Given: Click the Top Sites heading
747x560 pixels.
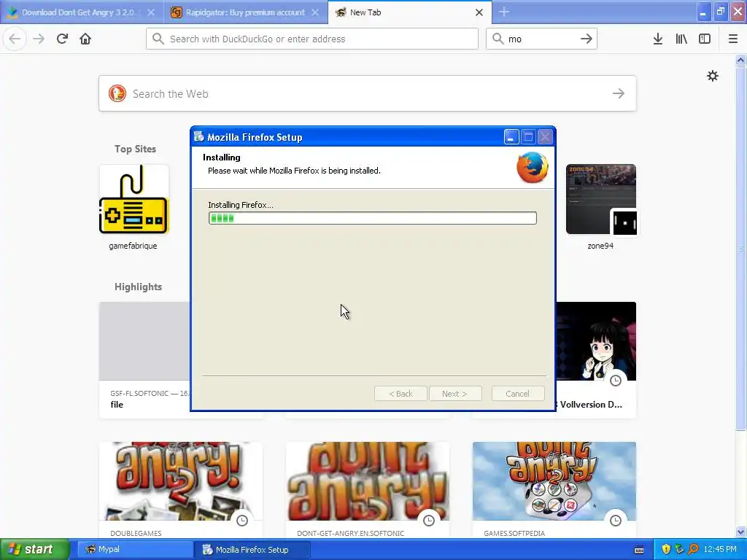Looking at the screenshot, I should coord(135,149).
